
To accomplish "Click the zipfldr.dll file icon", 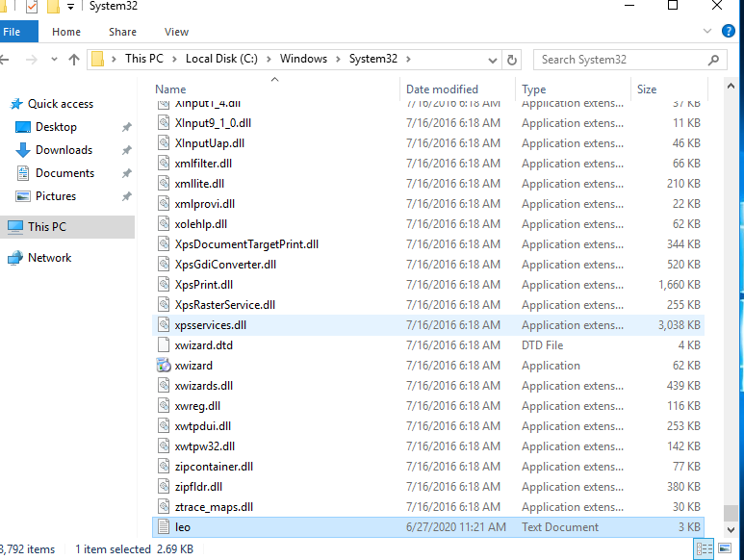I will (164, 487).
